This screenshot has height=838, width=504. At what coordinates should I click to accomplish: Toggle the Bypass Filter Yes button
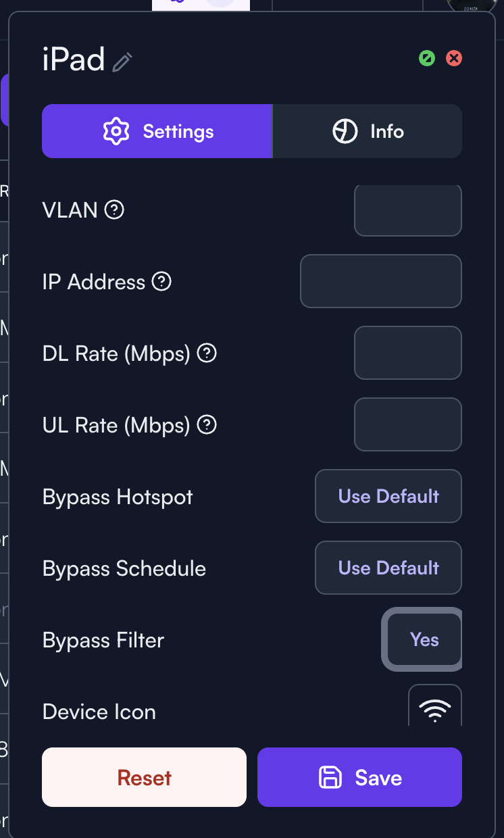click(x=424, y=639)
